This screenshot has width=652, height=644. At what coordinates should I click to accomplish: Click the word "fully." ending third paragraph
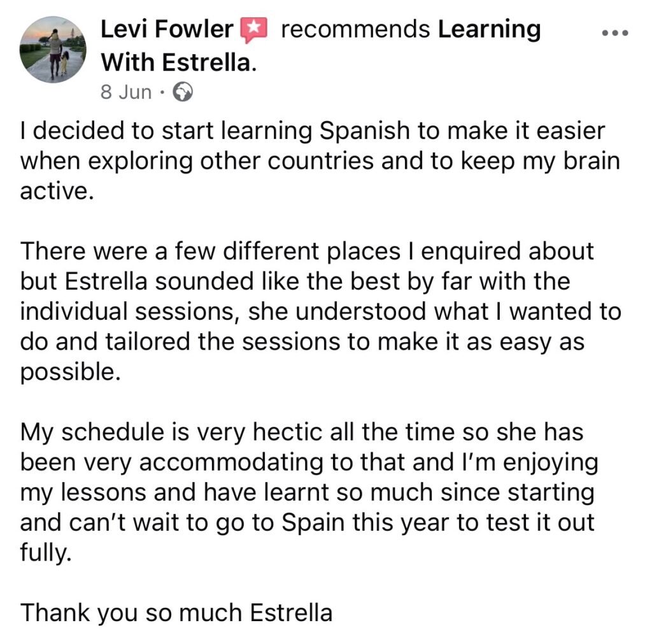click(x=43, y=553)
